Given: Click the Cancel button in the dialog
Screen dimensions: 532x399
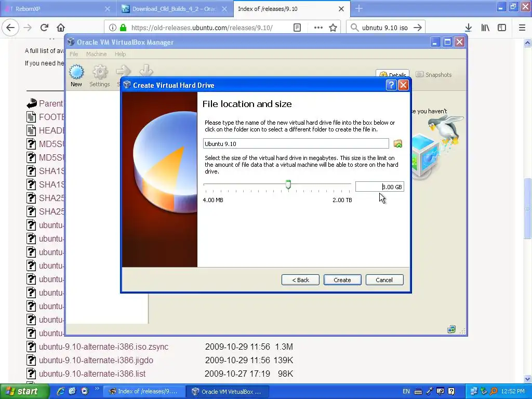Looking at the screenshot, I should pos(384,280).
